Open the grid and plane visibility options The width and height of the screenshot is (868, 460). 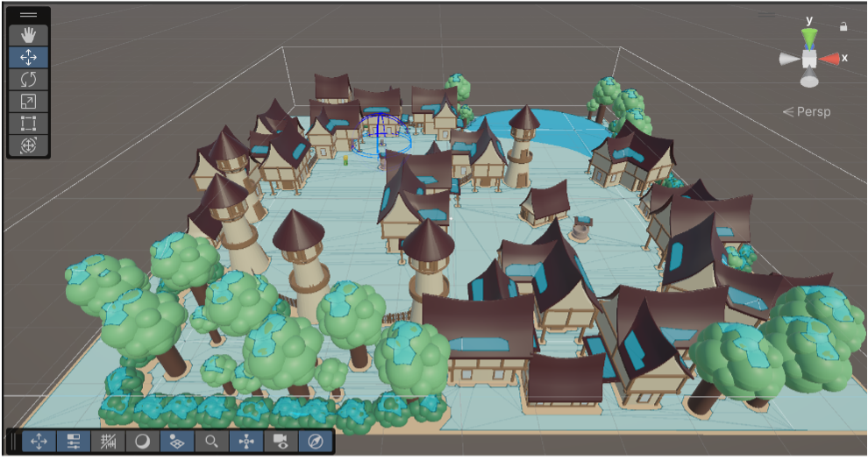point(177,442)
